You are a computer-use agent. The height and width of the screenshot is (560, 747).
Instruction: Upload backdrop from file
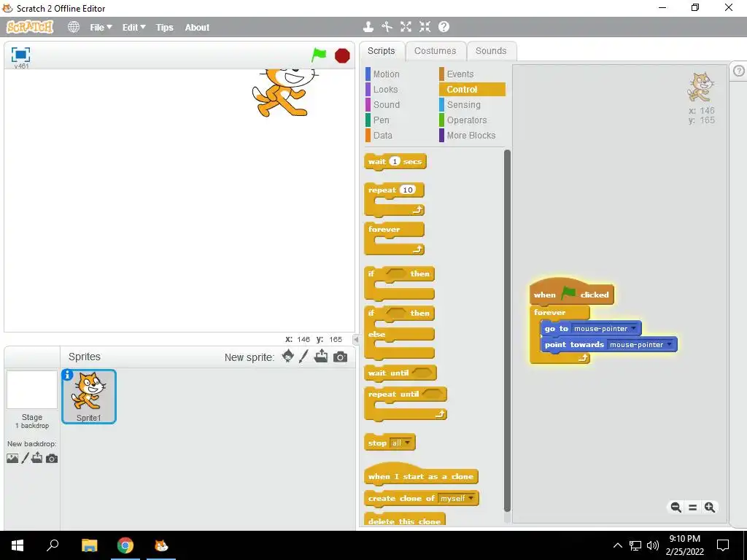[x=36, y=458]
